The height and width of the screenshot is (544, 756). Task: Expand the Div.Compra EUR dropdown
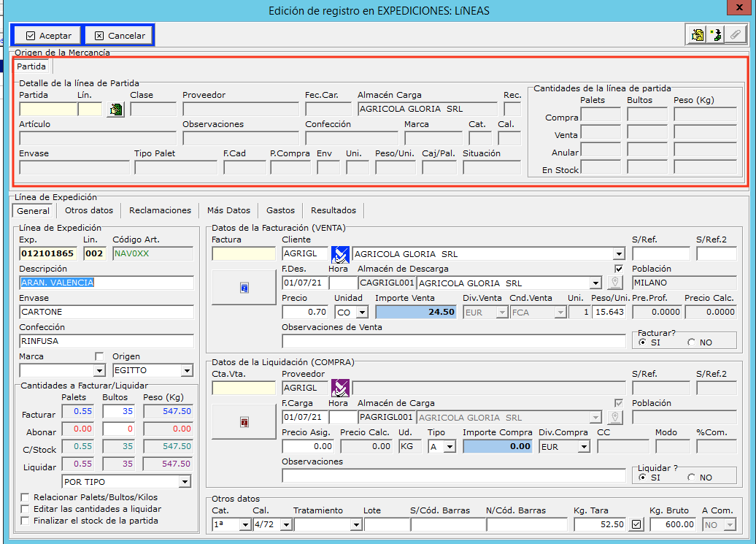pyautogui.click(x=584, y=447)
